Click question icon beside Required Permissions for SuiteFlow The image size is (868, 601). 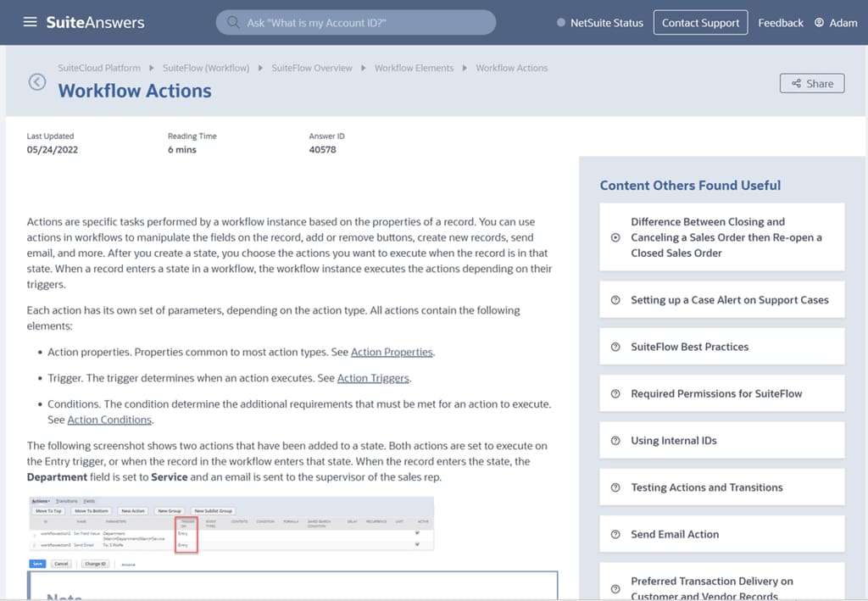pyautogui.click(x=615, y=393)
